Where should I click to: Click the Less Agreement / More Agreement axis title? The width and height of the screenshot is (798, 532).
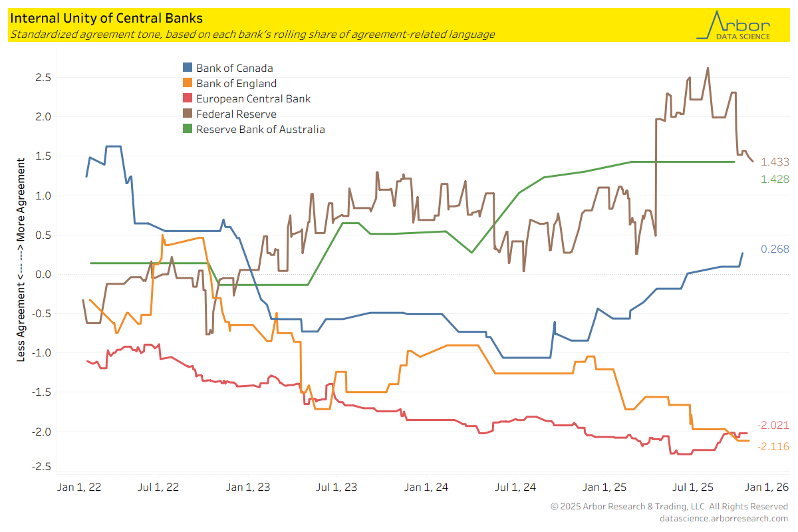pyautogui.click(x=21, y=260)
